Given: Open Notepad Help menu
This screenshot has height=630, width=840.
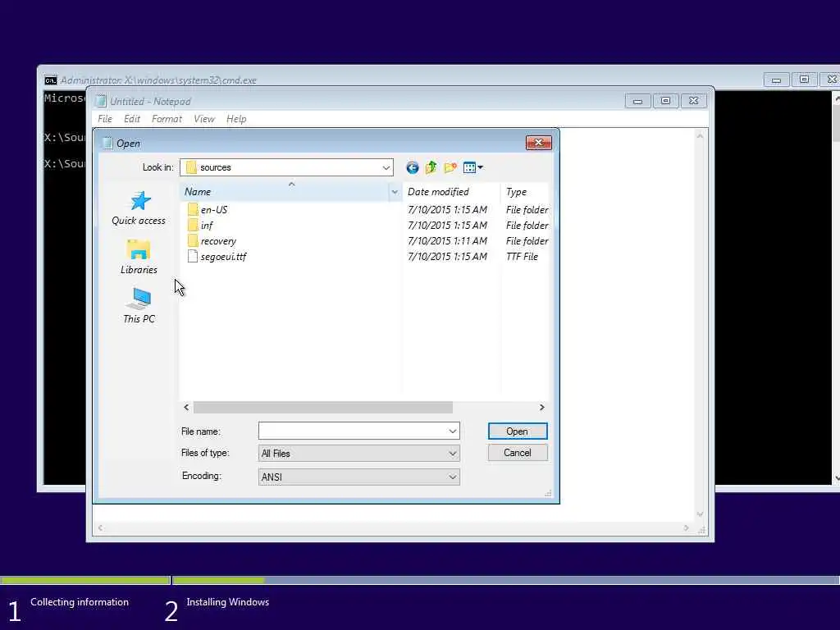Looking at the screenshot, I should (236, 119).
